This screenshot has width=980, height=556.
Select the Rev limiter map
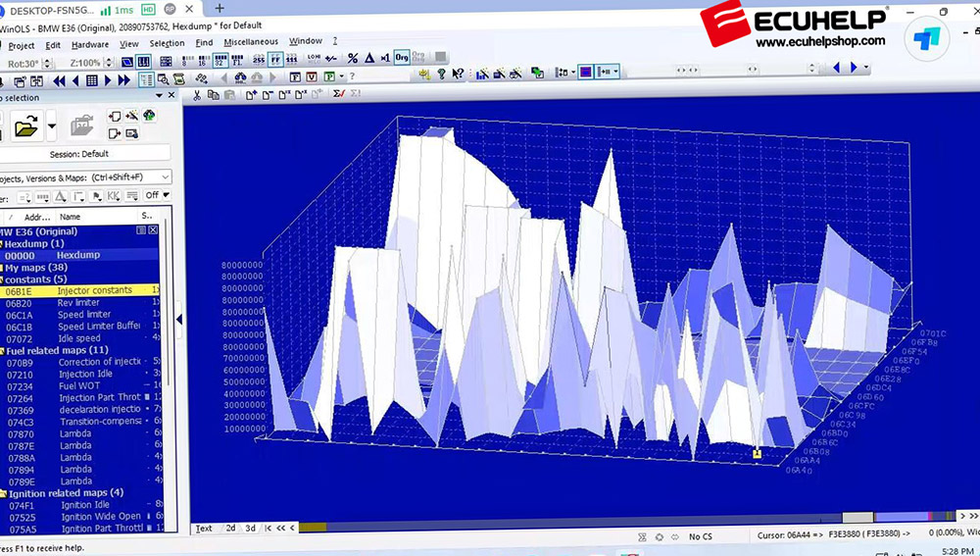tap(80, 303)
